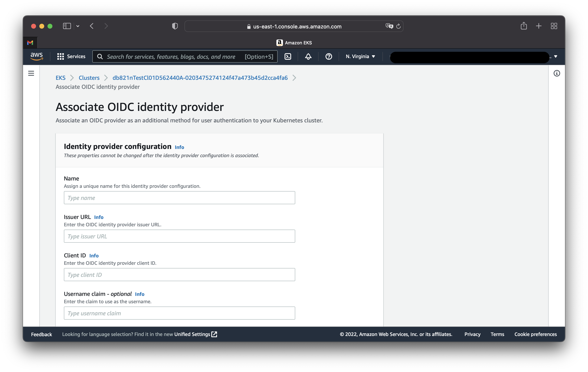Open the Unified Settings external link
Image resolution: width=588 pixels, height=372 pixels.
pos(196,334)
